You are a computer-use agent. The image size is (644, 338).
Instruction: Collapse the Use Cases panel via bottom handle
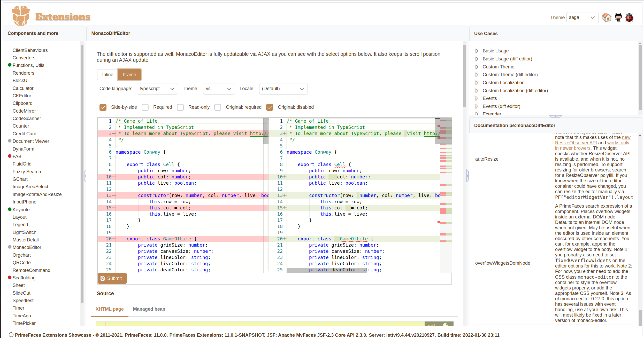[556, 116]
